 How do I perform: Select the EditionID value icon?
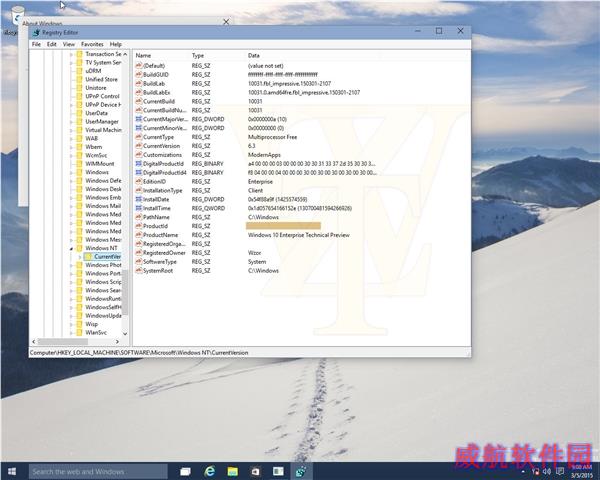[139, 181]
